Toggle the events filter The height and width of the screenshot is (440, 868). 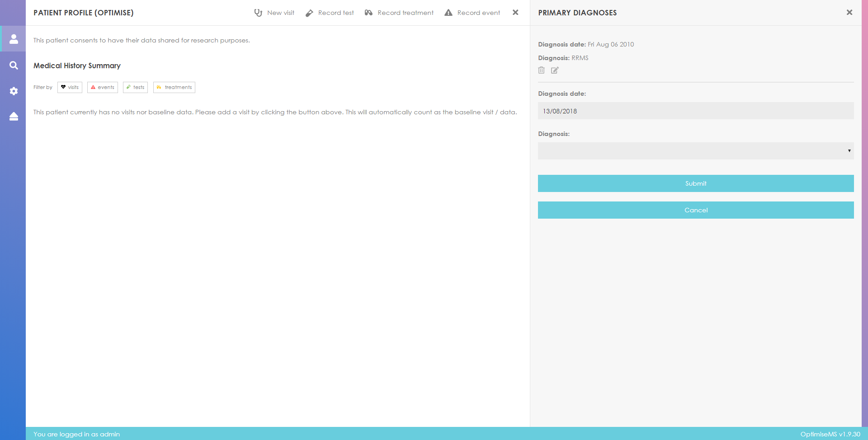103,87
